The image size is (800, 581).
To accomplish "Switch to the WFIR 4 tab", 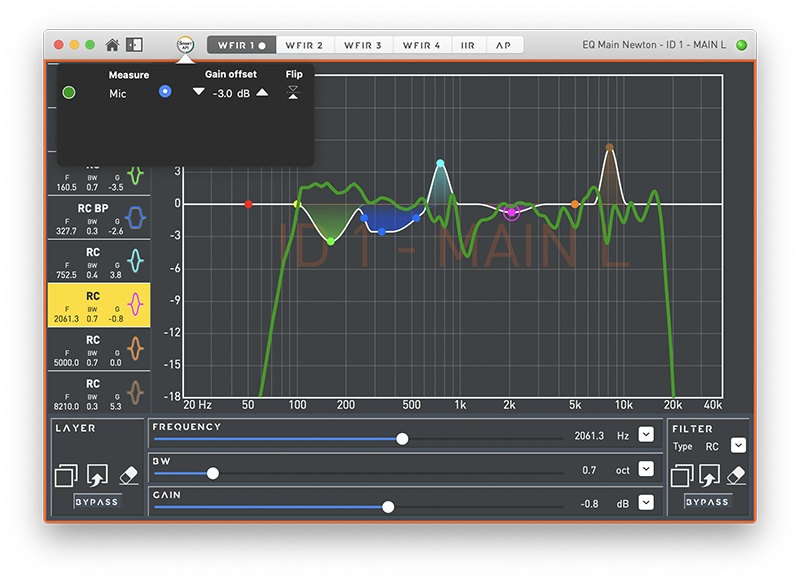I will [x=422, y=45].
